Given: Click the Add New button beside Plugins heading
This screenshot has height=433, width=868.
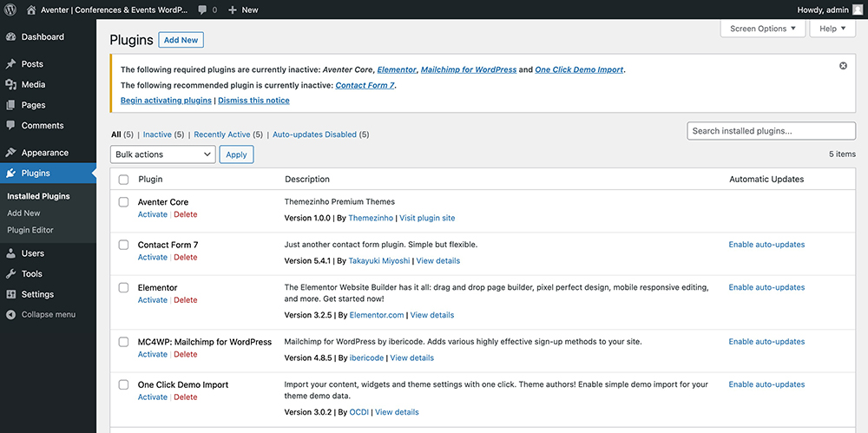Looking at the screenshot, I should (x=181, y=40).
